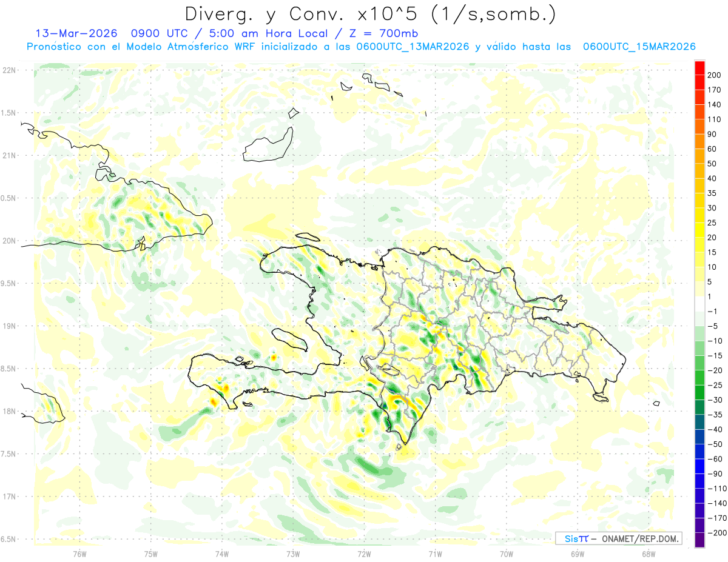The height and width of the screenshot is (562, 728).
Task: Click the '17N' latitude label
Action: click(x=9, y=497)
